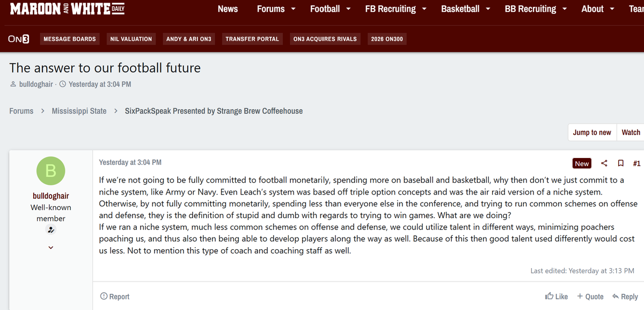Click the user badge icon under Well-known member
This screenshot has width=644, height=310.
click(51, 229)
